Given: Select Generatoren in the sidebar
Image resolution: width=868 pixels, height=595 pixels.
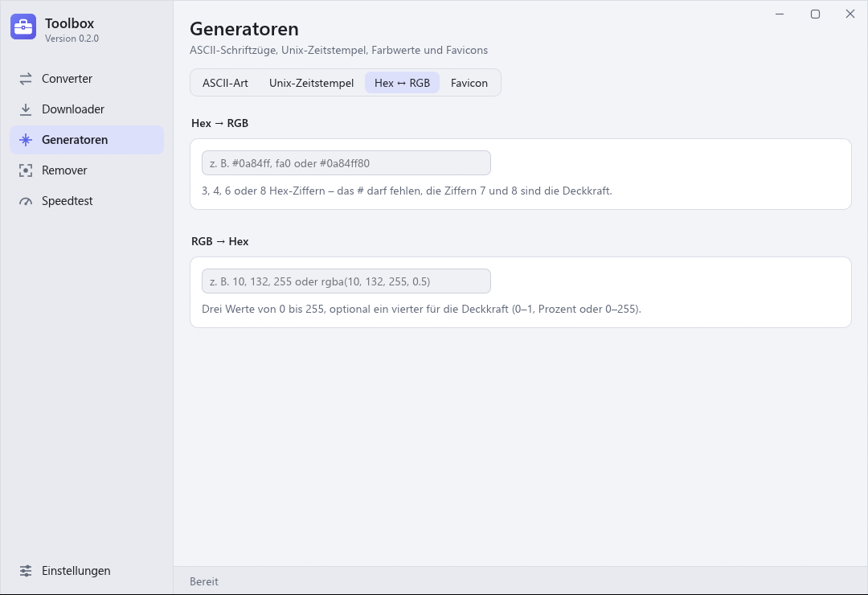Looking at the screenshot, I should [x=87, y=140].
